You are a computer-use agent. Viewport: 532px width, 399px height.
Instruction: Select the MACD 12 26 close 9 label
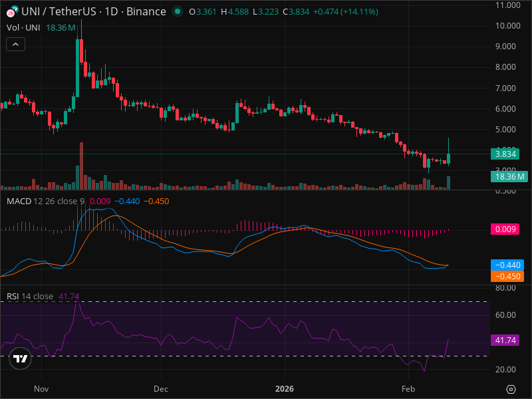pyautogui.click(x=45, y=201)
